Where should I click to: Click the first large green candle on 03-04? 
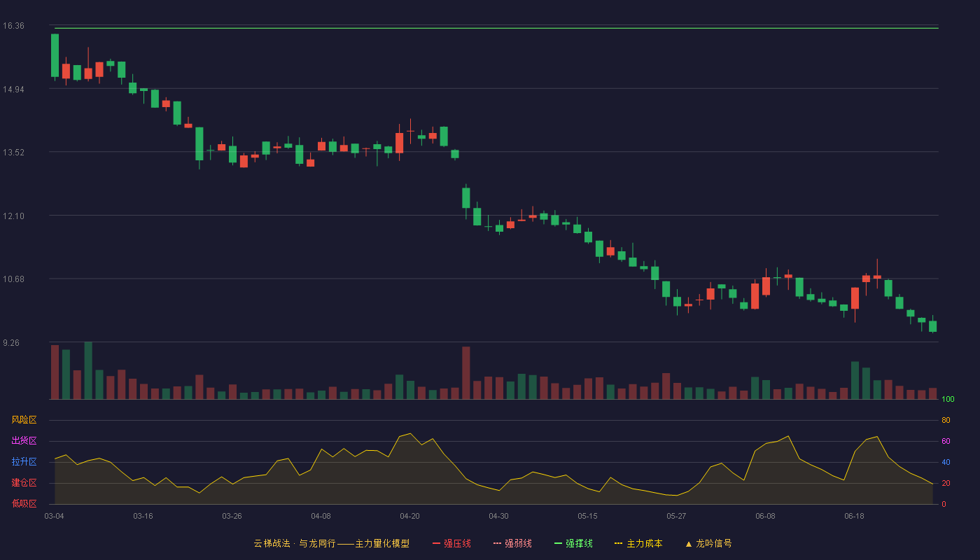click(55, 55)
